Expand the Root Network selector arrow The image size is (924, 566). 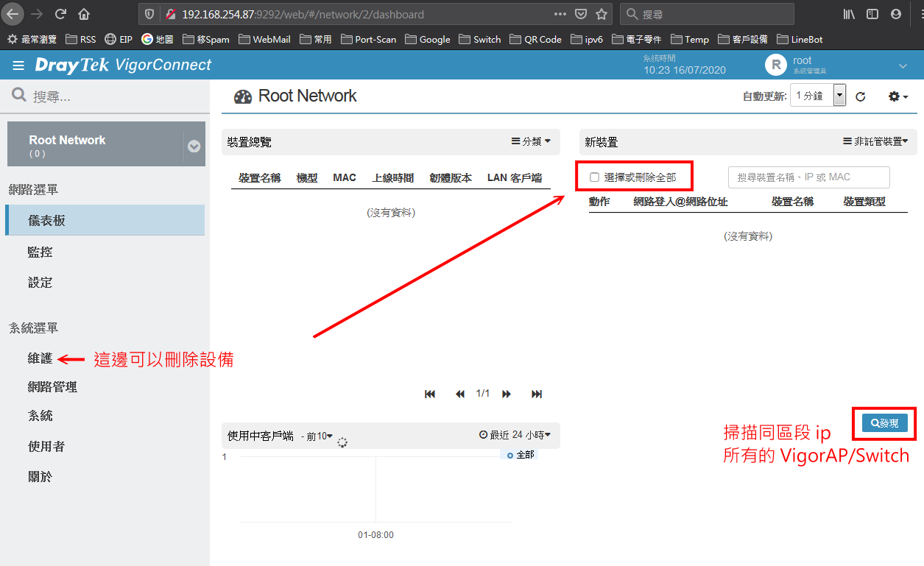pyautogui.click(x=194, y=146)
